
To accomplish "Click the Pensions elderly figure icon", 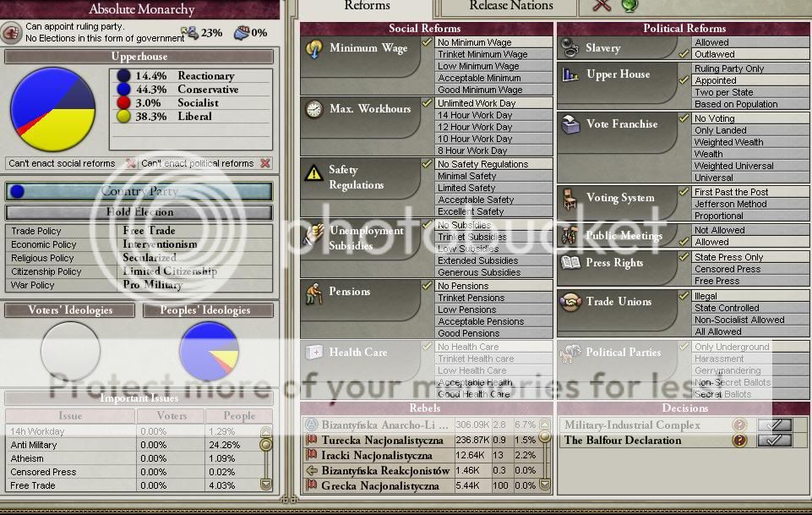I will (314, 293).
